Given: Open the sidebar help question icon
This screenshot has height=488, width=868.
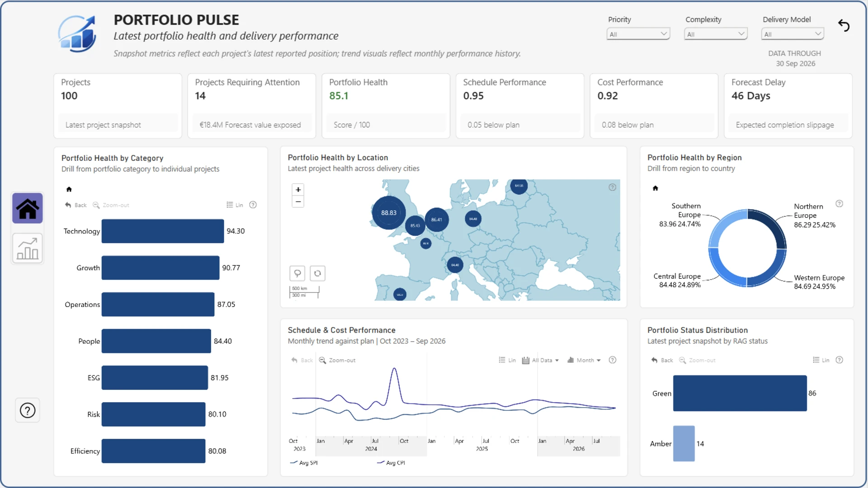Looking at the screenshot, I should click(x=28, y=410).
